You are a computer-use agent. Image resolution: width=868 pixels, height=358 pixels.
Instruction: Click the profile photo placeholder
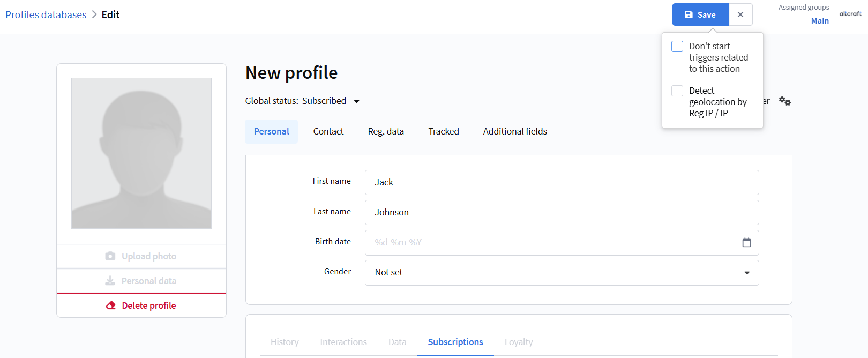click(141, 153)
